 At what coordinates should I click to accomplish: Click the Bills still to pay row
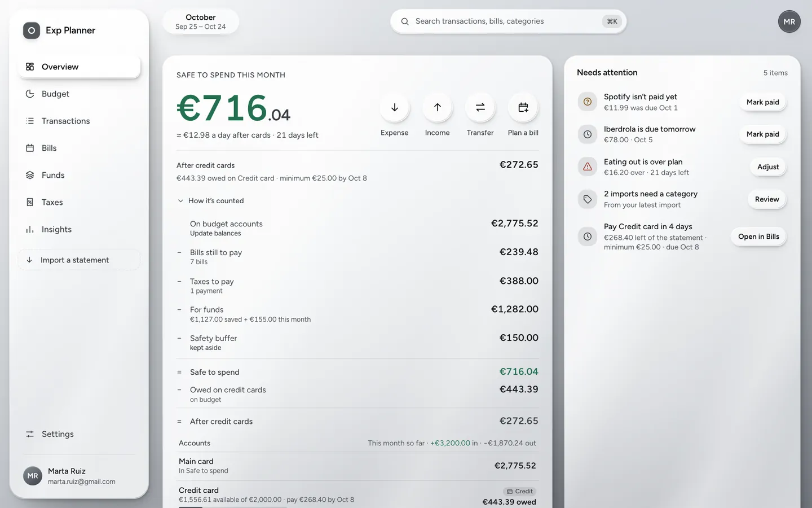(358, 257)
